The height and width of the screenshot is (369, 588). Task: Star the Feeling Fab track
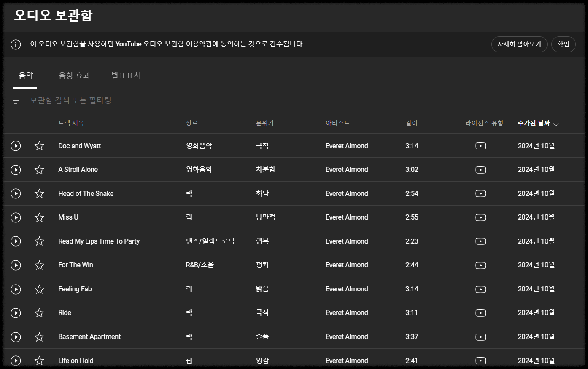pyautogui.click(x=39, y=289)
